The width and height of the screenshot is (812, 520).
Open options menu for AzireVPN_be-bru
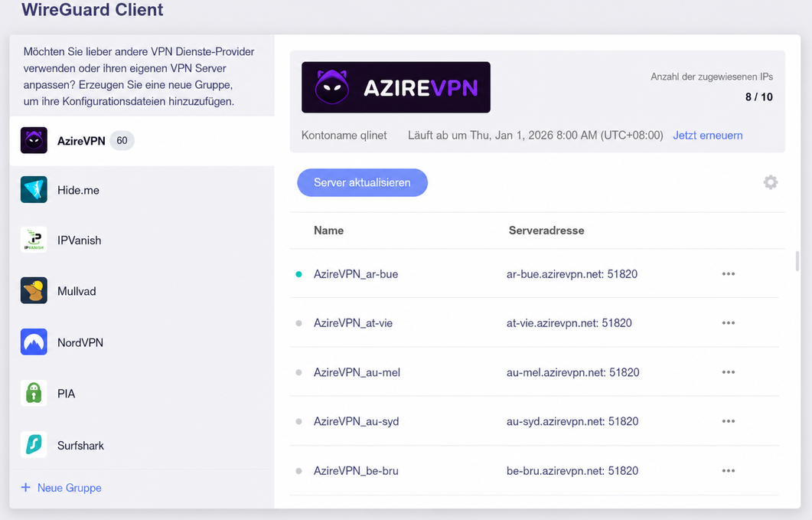tap(729, 471)
